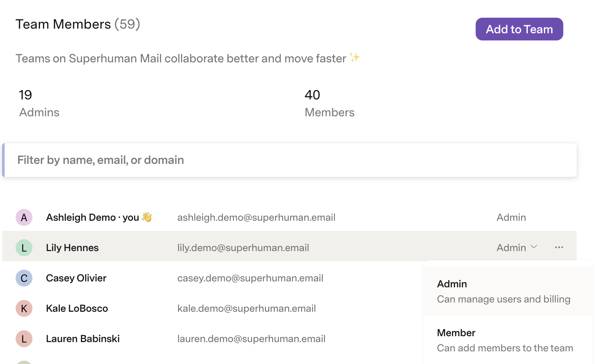605x364 pixels.
Task: Click Kale LoBosco's K avatar icon
Action: (24, 308)
